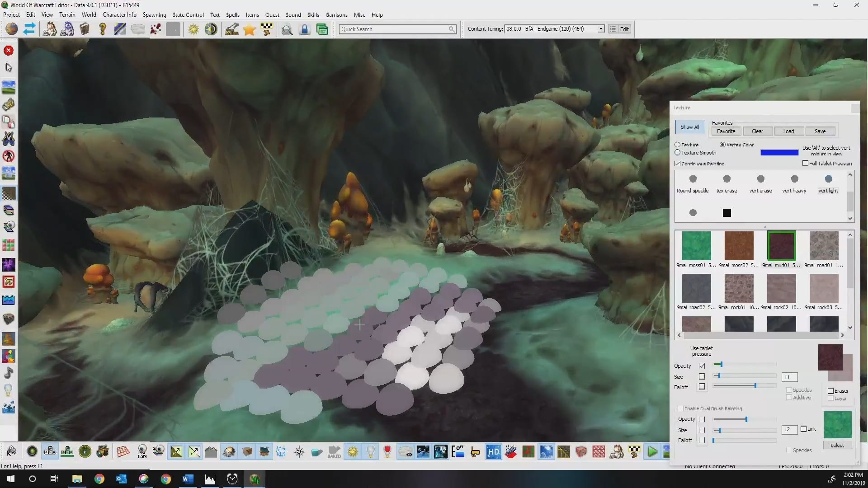Click the blue padlock toolbar icon
The image size is (868, 488).
(305, 30)
